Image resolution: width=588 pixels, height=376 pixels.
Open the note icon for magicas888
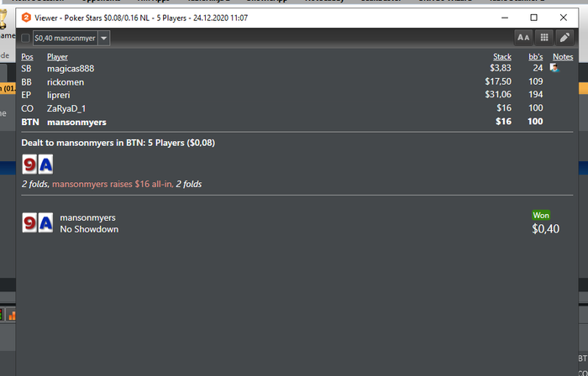click(554, 68)
